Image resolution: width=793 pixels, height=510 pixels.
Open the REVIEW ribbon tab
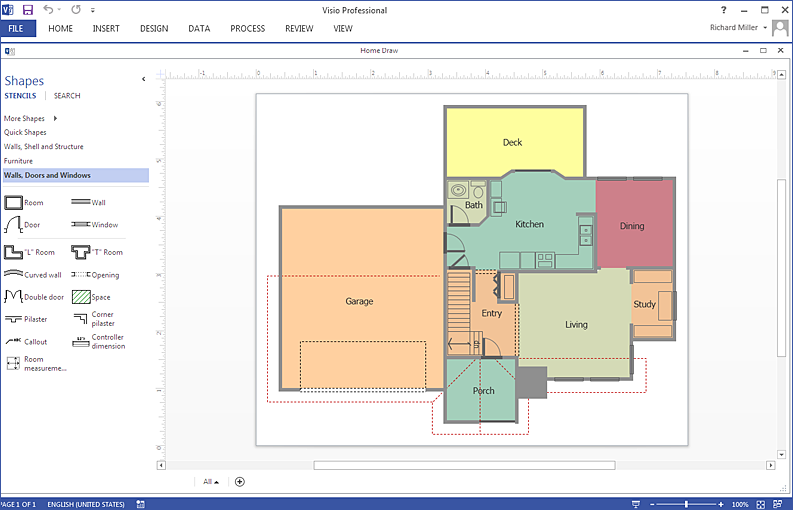(299, 28)
